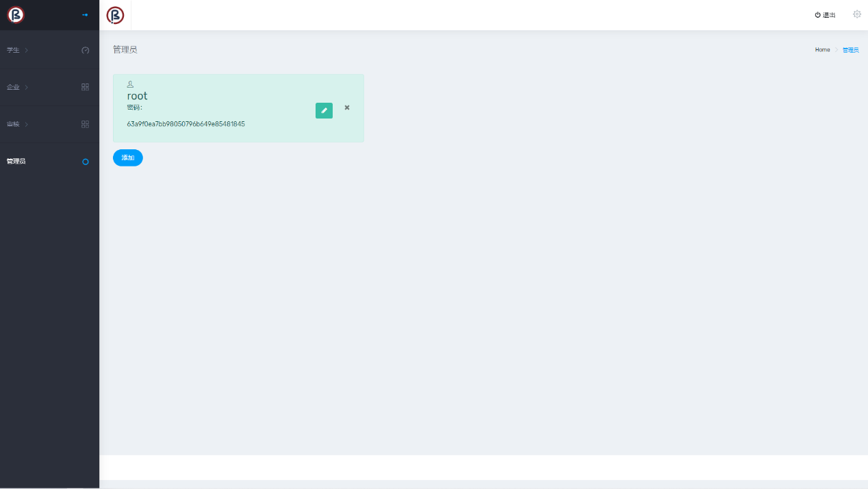Viewport: 868px width, 489px height.
Task: Click the grid icon beside 审核
Action: click(85, 124)
